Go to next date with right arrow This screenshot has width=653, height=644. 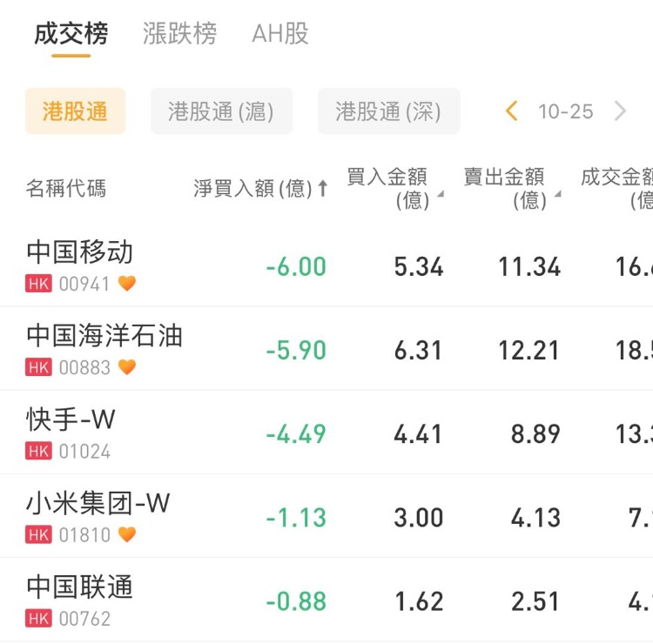[620, 111]
